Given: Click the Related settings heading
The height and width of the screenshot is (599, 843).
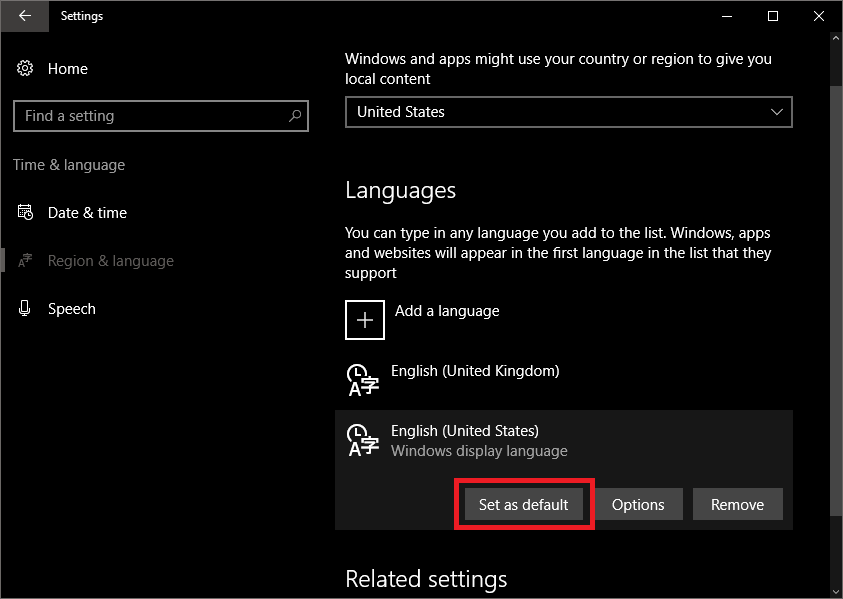Looking at the screenshot, I should [x=426, y=579].
